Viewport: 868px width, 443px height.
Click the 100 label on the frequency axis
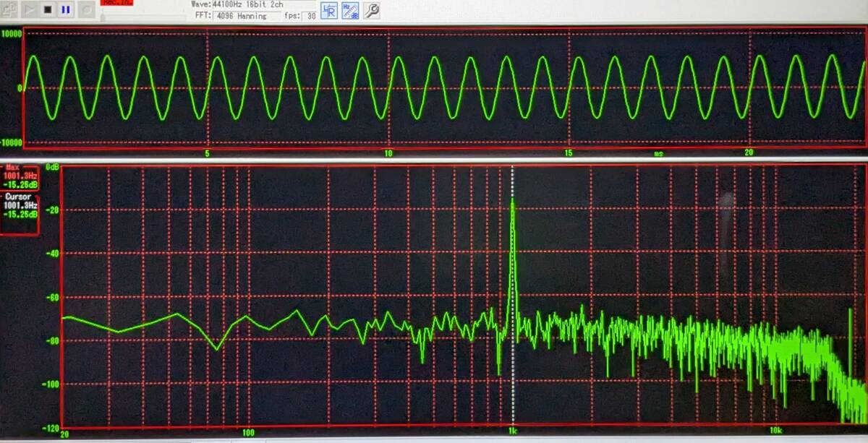pos(247,432)
